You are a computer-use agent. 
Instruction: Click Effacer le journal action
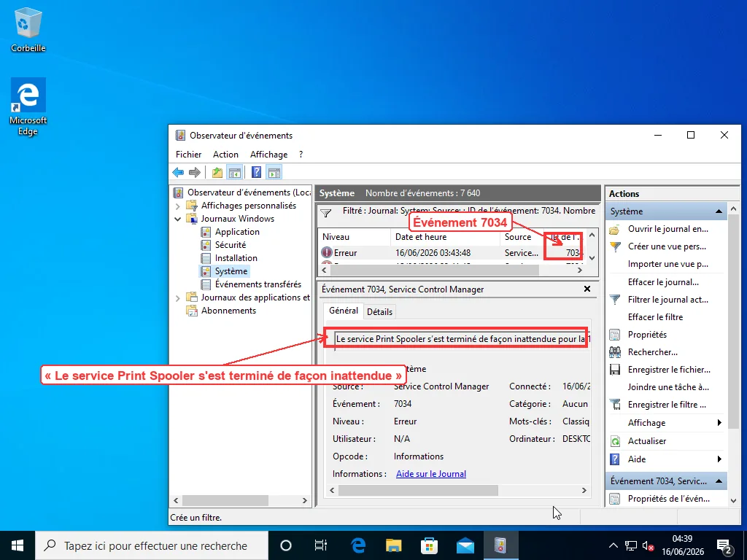[663, 282]
